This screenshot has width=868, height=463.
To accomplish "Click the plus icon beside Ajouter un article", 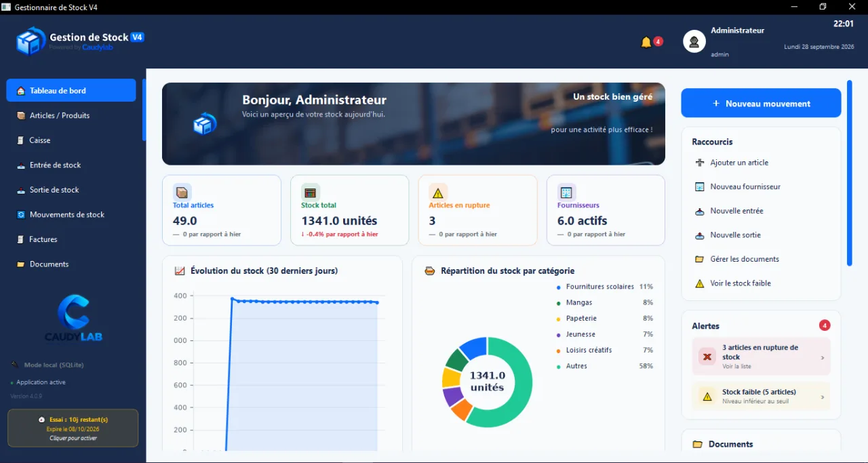I will tap(700, 163).
